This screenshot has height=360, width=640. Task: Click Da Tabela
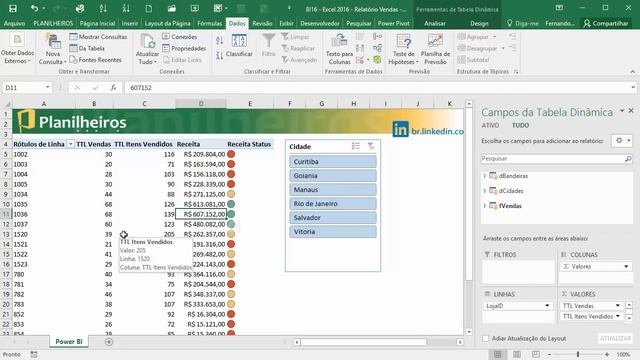coord(87,48)
